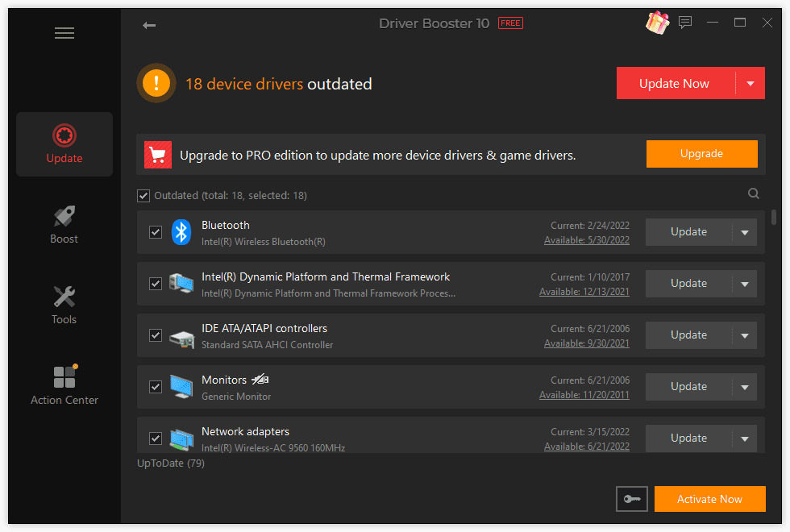The height and width of the screenshot is (532, 790).
Task: Click the Intel Thermal Framework device icon
Action: [x=181, y=284]
